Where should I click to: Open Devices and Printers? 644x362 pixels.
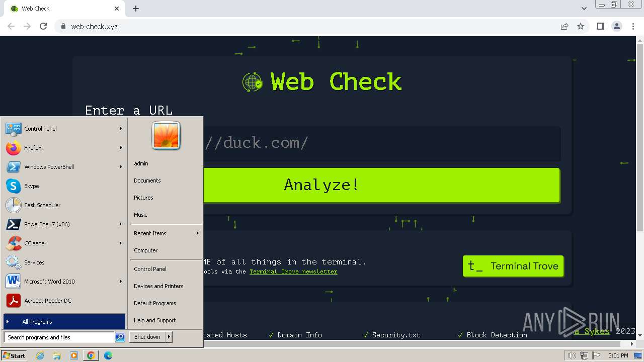click(166, 286)
